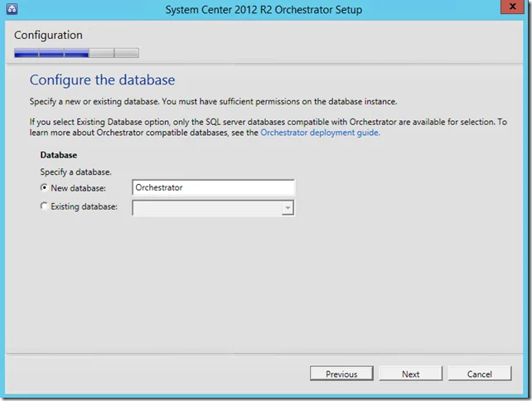Click the Configuration step title
The height and width of the screenshot is (401, 532).
click(x=48, y=36)
